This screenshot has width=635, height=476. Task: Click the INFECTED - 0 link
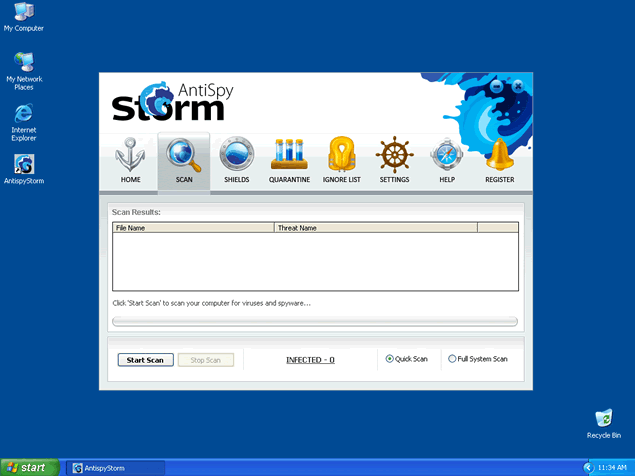pos(310,360)
